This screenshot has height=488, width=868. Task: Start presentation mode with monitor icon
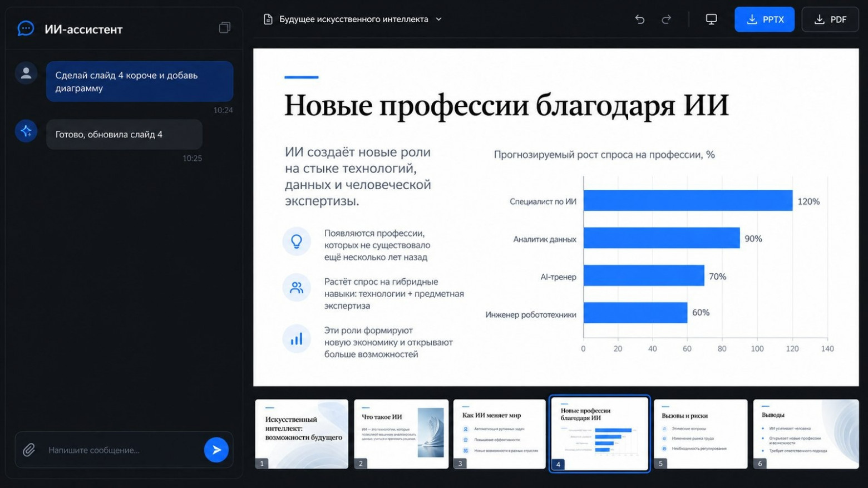[x=711, y=19]
